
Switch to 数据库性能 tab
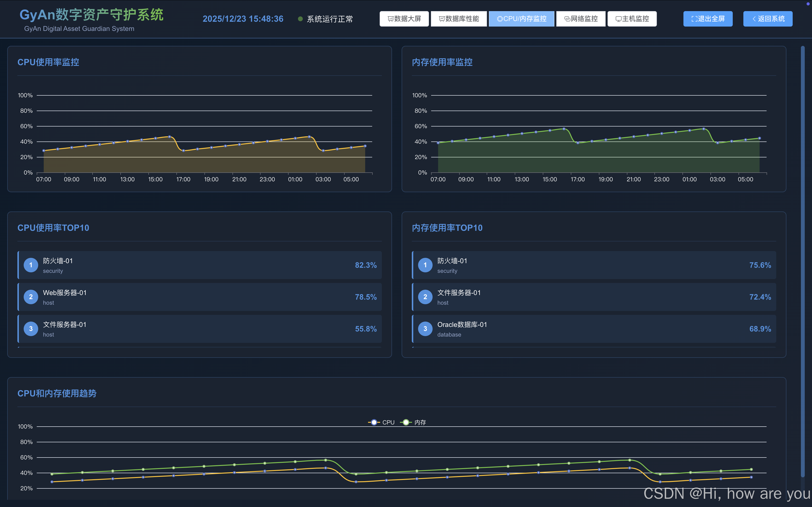tap(458, 19)
